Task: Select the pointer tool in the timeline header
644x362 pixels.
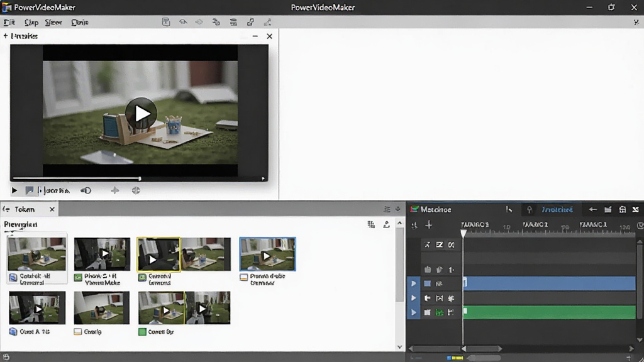Action: pos(509,209)
